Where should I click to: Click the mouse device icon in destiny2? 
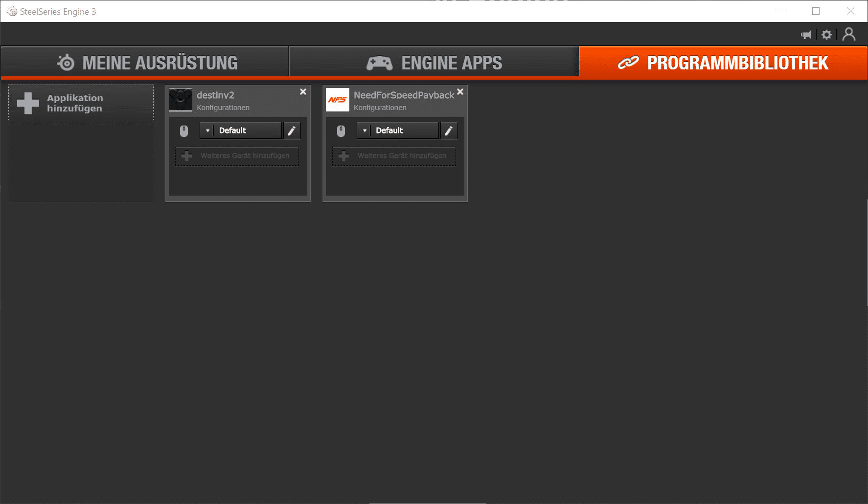[184, 131]
